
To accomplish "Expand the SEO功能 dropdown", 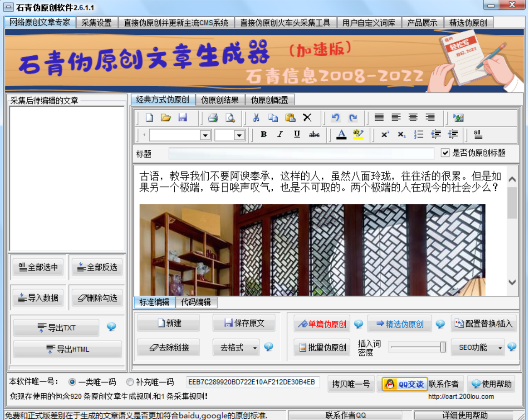I will click(500, 348).
